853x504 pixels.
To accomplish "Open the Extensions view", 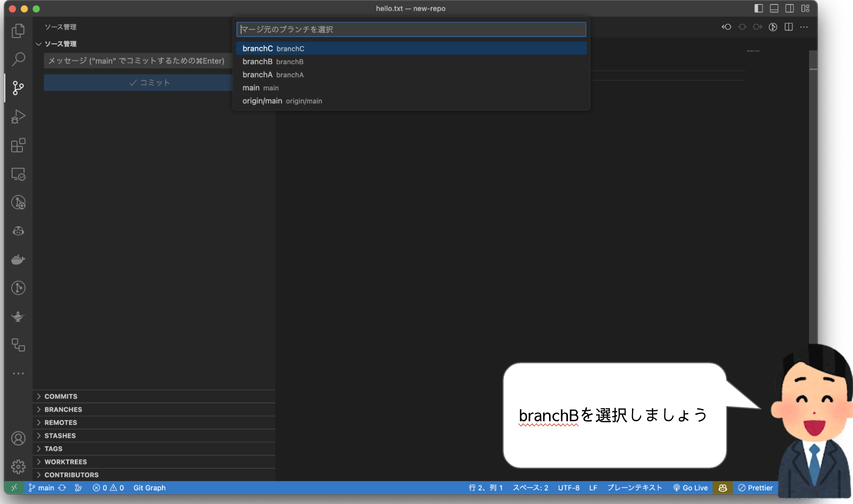I will (18, 145).
